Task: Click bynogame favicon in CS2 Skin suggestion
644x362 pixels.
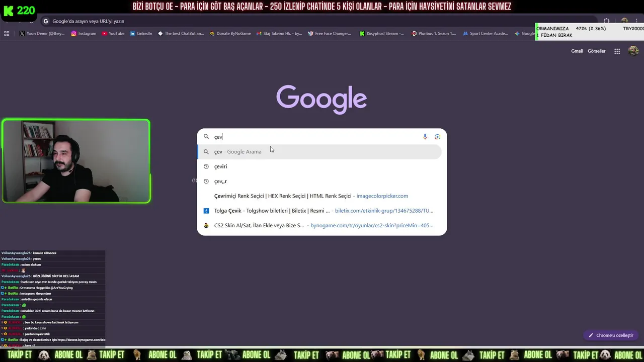Action: pyautogui.click(x=206, y=226)
